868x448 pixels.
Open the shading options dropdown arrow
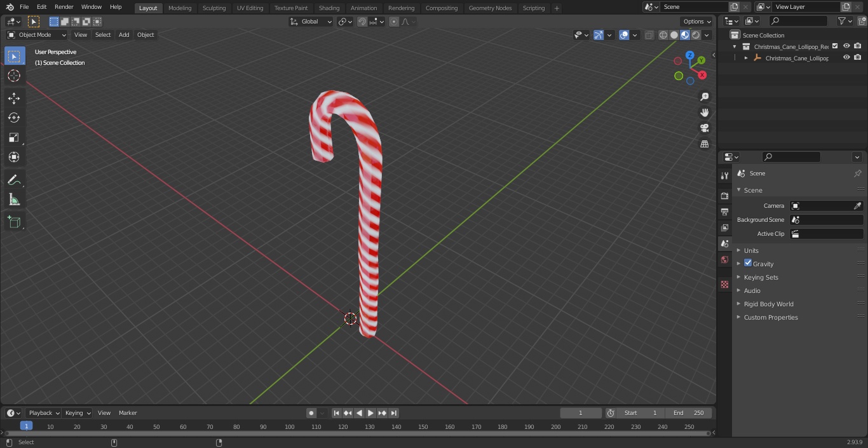click(x=707, y=35)
